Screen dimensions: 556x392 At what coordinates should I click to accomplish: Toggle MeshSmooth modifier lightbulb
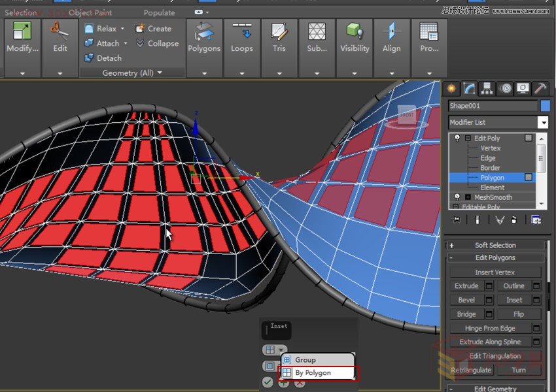pyautogui.click(x=457, y=197)
